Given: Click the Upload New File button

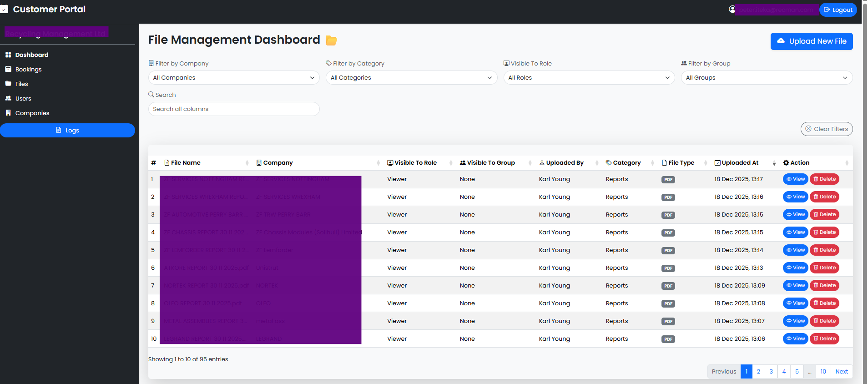Looking at the screenshot, I should click(x=811, y=41).
